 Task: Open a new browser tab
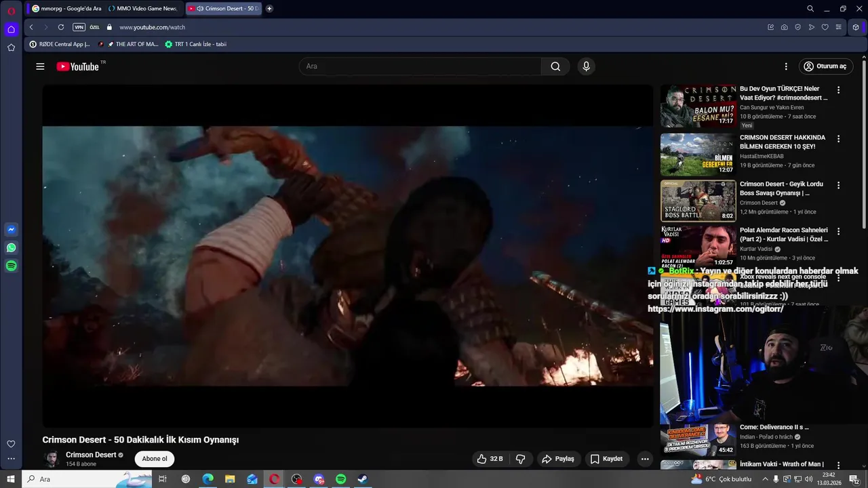(269, 9)
